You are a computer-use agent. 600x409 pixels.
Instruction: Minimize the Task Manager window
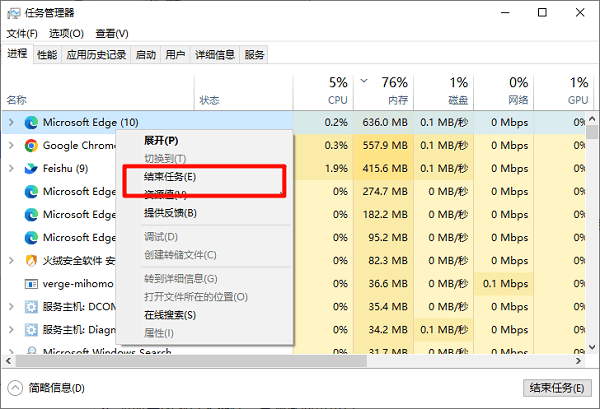[x=505, y=13]
